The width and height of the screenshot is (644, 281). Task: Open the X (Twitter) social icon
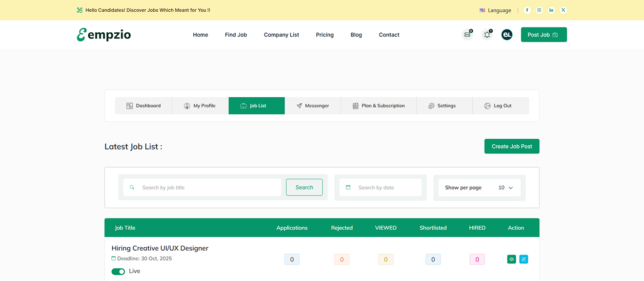point(563,10)
